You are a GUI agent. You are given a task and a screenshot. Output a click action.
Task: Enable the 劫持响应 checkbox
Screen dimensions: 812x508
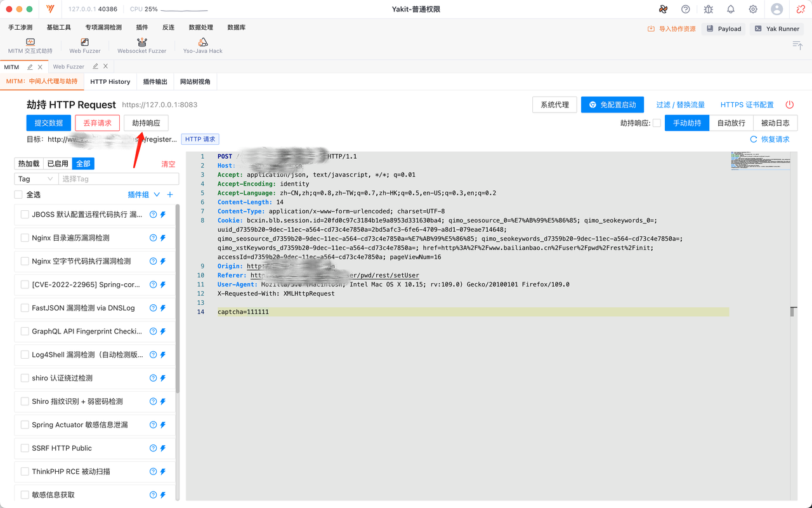pyautogui.click(x=657, y=123)
